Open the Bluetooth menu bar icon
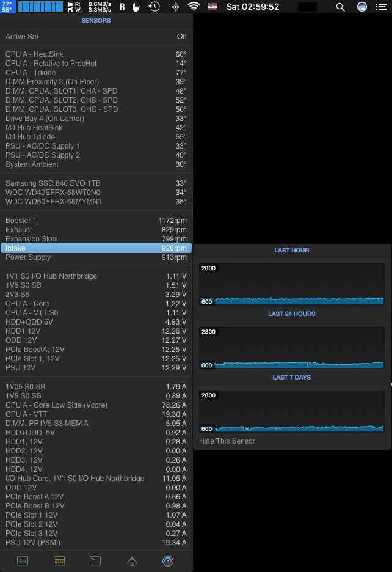This screenshot has height=572, width=392. coord(175,7)
